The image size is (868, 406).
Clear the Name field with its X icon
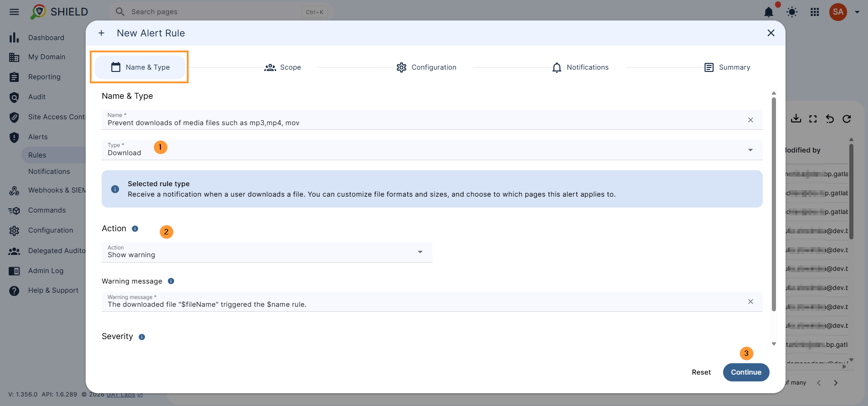tap(750, 120)
